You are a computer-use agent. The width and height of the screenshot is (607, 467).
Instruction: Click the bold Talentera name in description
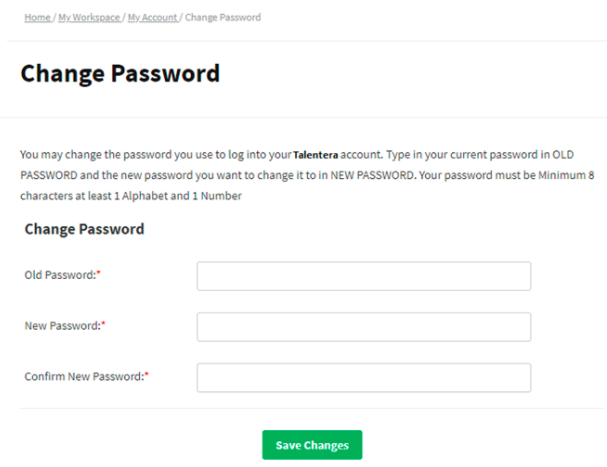point(316,157)
